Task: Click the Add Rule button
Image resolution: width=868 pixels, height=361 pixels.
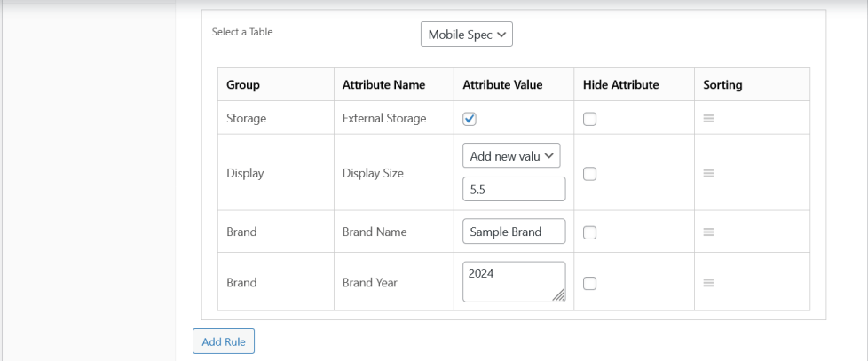Action: pyautogui.click(x=223, y=341)
